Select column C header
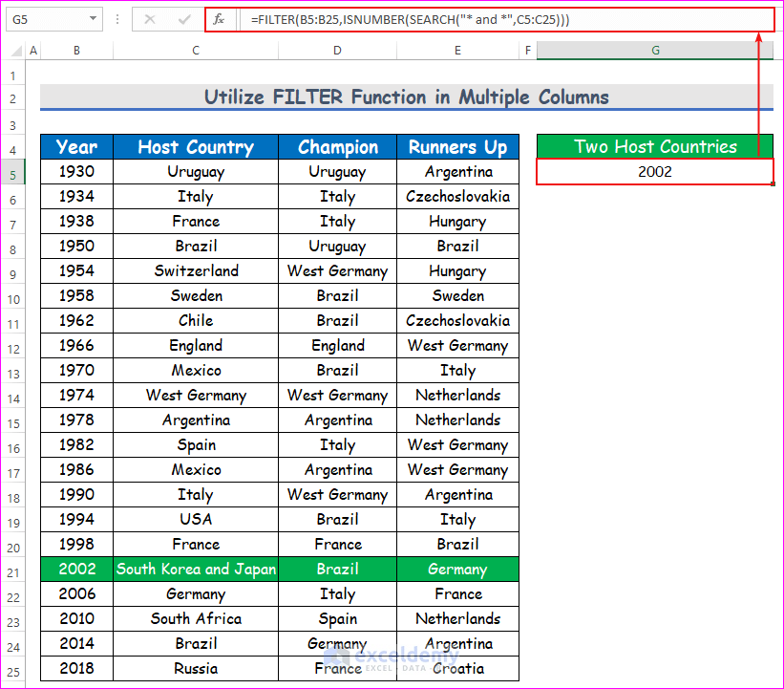784x689 pixels. click(x=196, y=51)
